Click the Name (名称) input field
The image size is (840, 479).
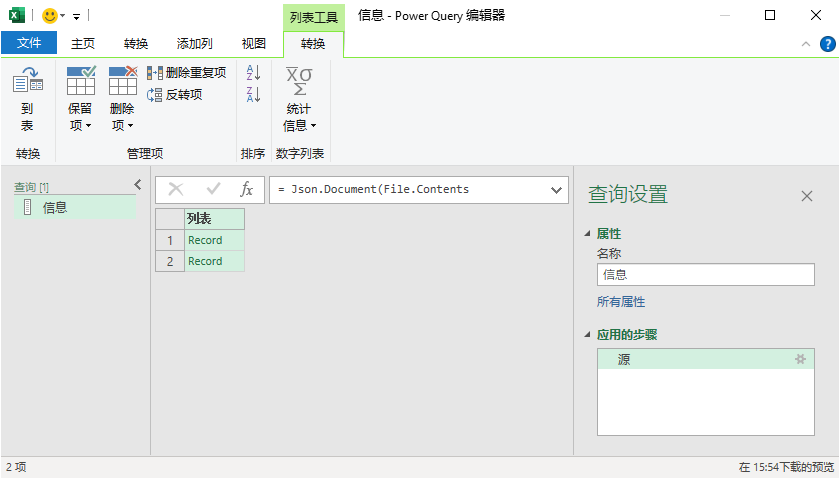click(x=706, y=275)
